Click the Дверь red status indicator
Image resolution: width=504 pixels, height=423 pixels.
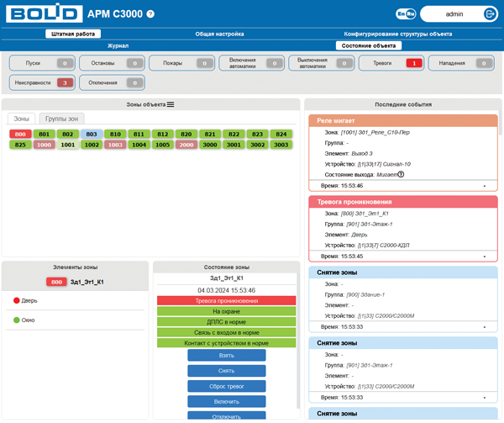coord(16,299)
